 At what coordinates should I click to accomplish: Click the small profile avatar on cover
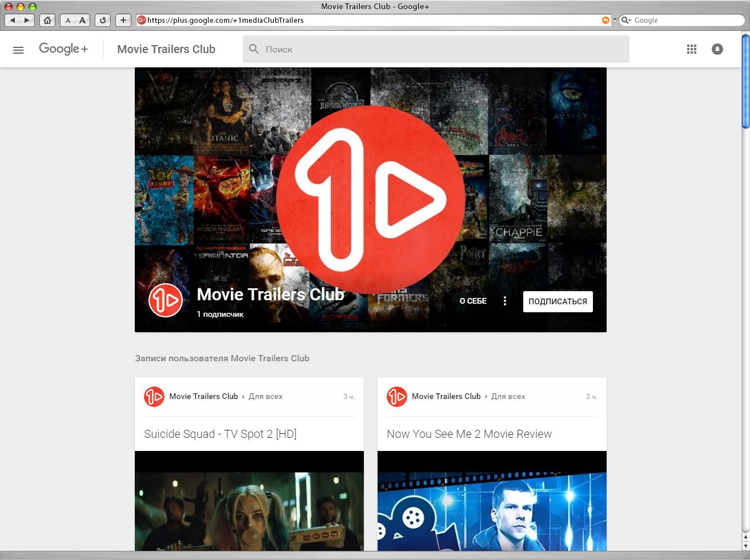[x=166, y=300]
